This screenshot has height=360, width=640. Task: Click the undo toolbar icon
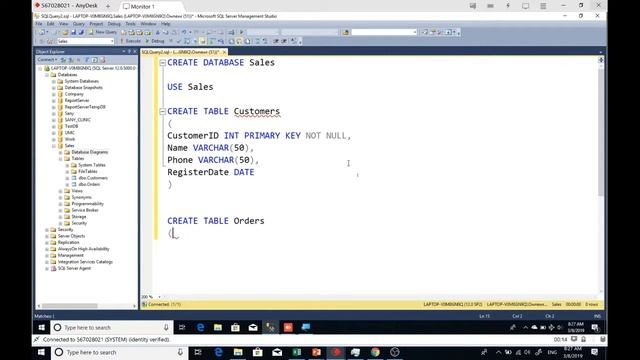pos(184,32)
